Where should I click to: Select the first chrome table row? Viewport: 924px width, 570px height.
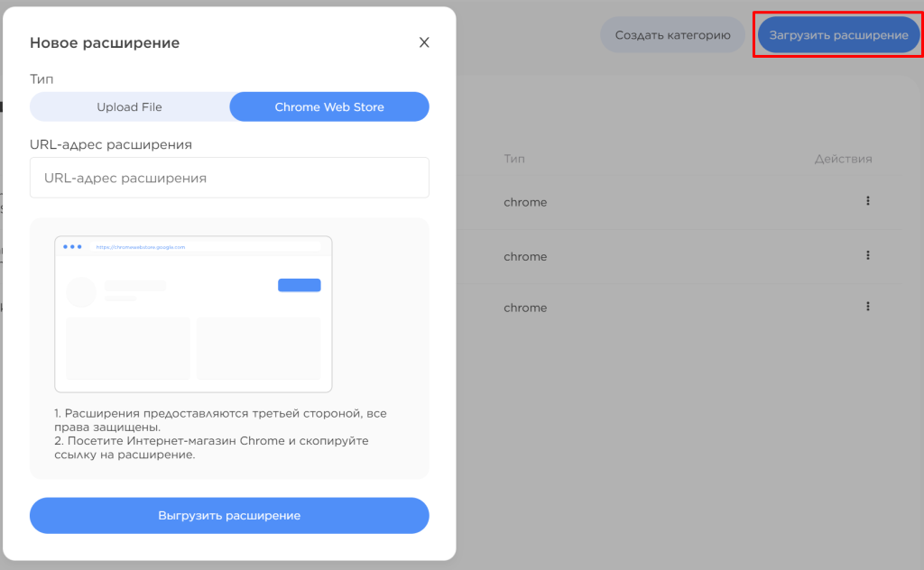(x=678, y=202)
